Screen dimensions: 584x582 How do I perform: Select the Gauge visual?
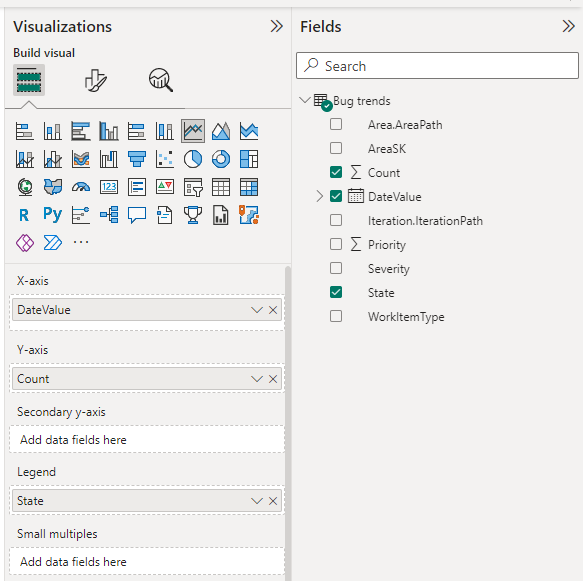[x=81, y=187]
